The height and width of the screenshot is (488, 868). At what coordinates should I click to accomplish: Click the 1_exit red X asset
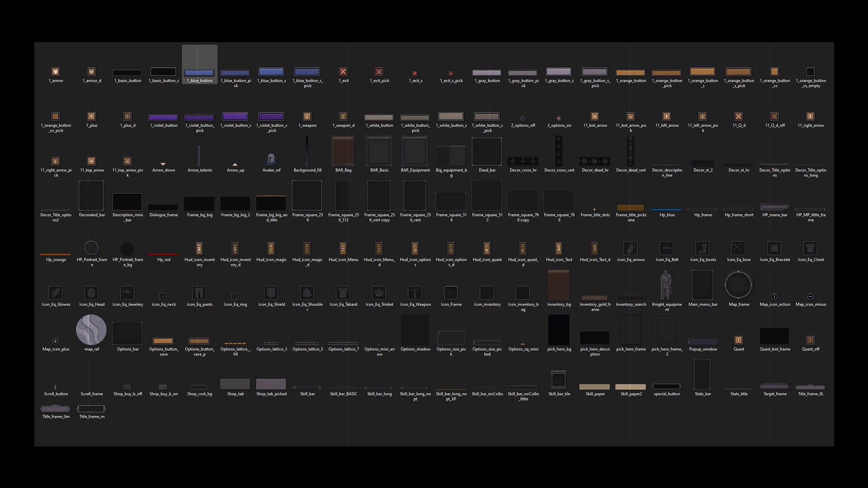(343, 72)
